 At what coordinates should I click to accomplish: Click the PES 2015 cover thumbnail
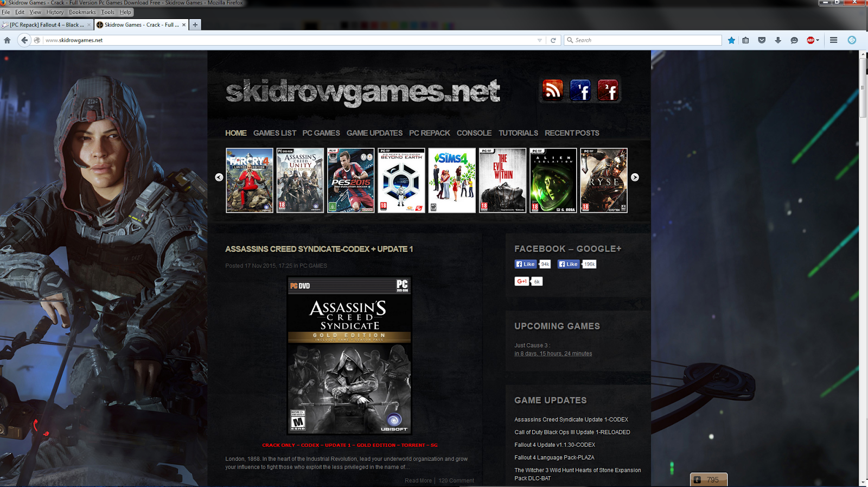tap(351, 180)
